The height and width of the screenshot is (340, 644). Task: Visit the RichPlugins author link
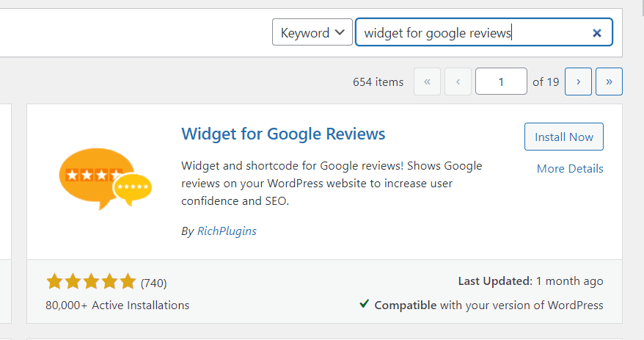(227, 231)
